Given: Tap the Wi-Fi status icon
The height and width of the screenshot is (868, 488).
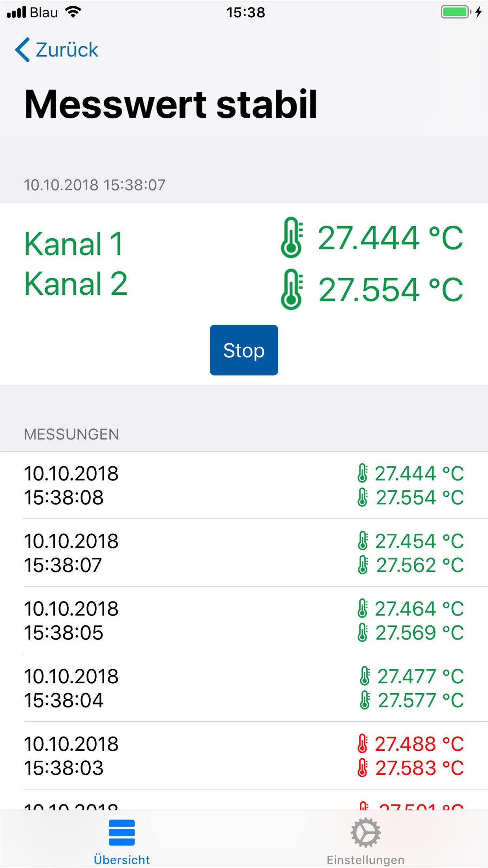Looking at the screenshot, I should pos(73,12).
